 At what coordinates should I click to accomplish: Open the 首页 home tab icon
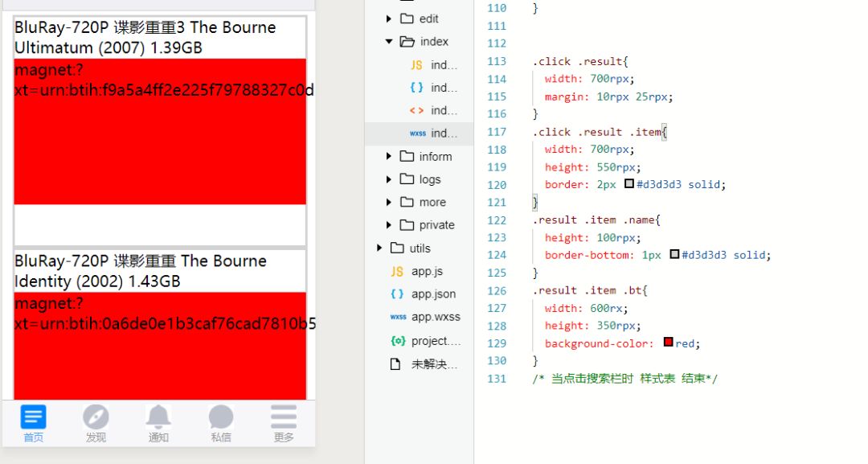coord(33,417)
